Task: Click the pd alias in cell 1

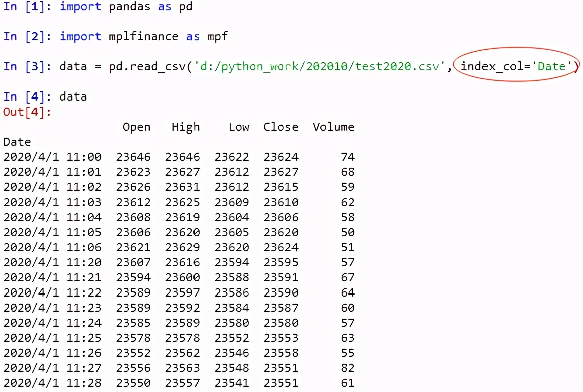Action: coord(183,7)
